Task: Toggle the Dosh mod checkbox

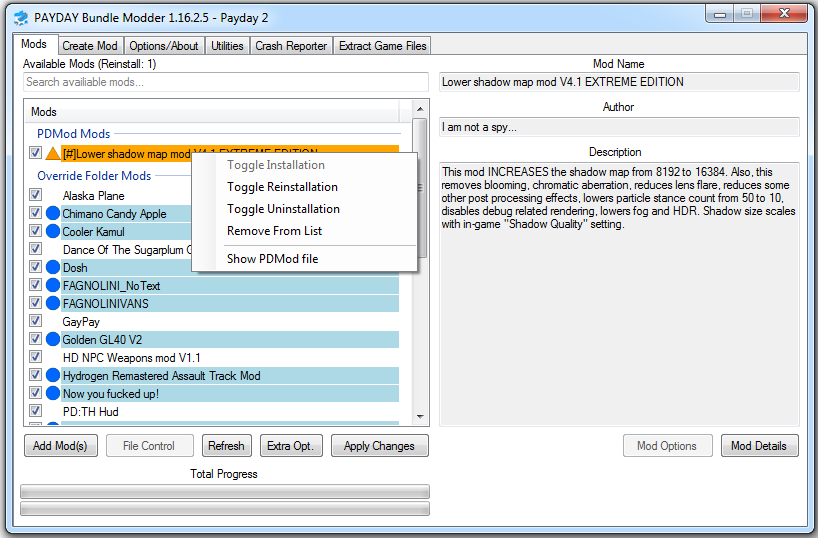Action: [35, 267]
